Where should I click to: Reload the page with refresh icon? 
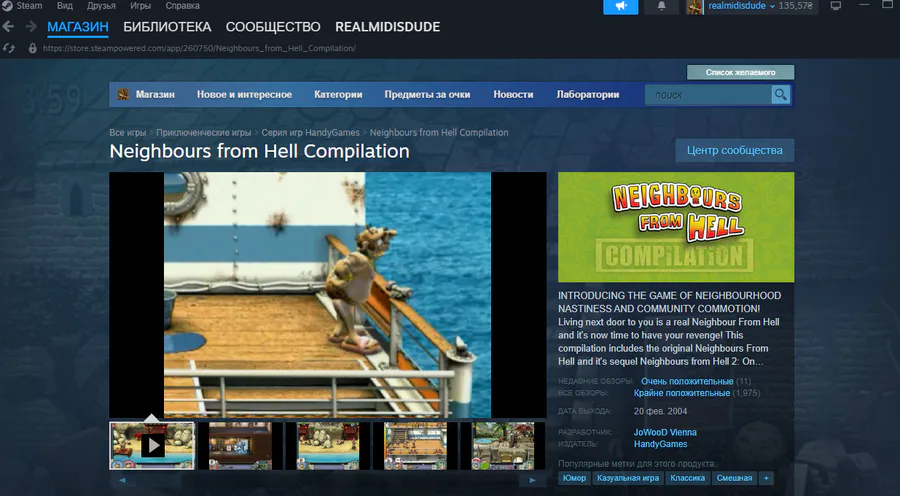(x=9, y=48)
